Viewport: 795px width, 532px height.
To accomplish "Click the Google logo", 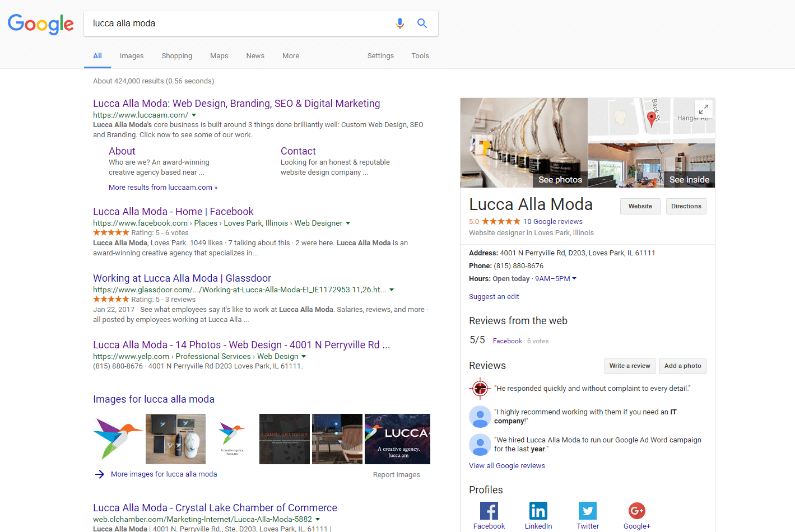I will [41, 24].
